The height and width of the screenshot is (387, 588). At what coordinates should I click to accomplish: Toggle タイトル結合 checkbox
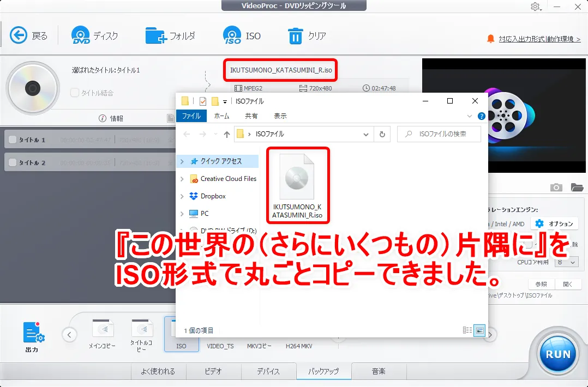75,93
